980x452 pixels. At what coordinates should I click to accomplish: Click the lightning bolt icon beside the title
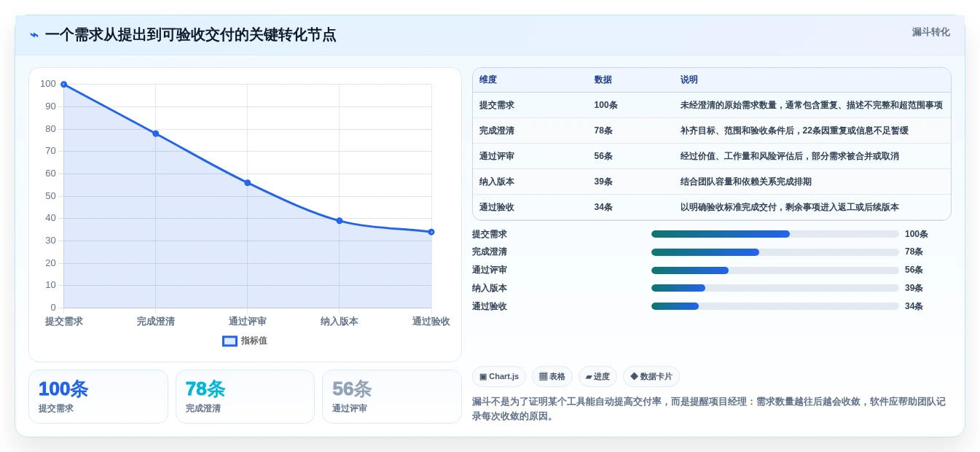[34, 35]
